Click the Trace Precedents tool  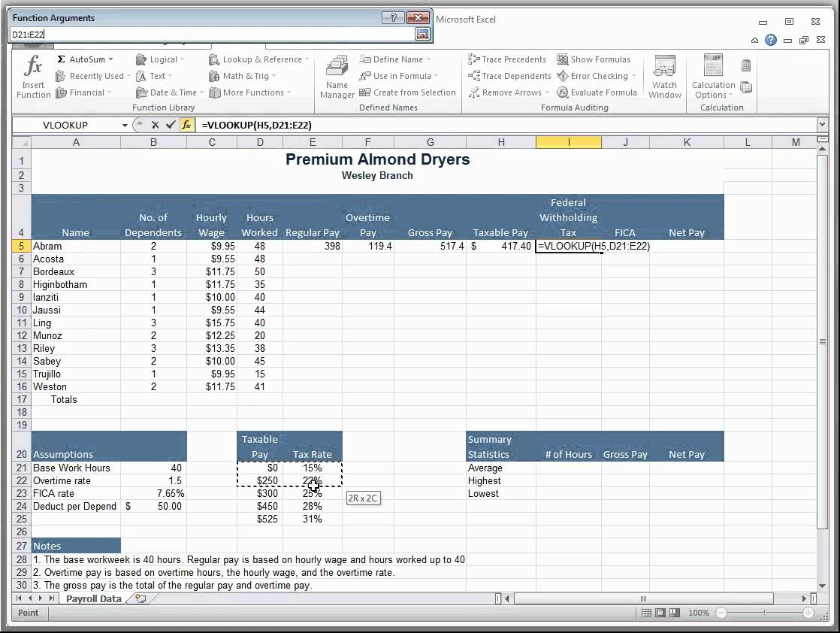(507, 59)
